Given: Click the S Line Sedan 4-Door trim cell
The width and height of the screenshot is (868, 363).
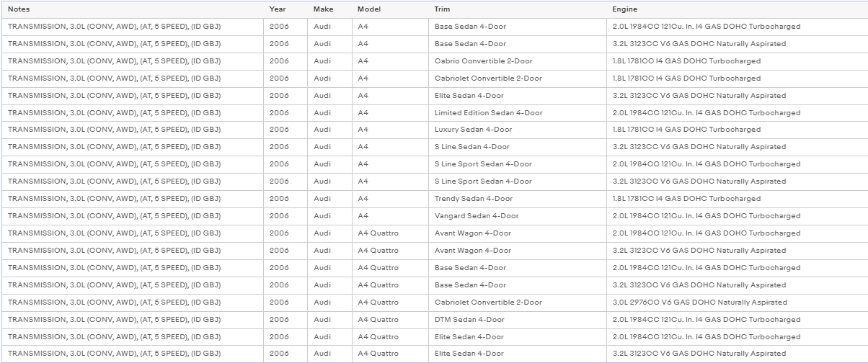Looking at the screenshot, I should click(x=518, y=147).
